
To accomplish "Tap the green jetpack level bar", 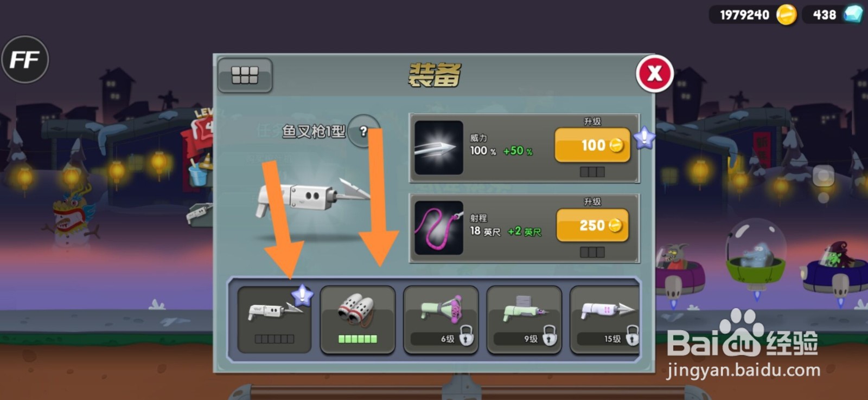I will [x=358, y=339].
